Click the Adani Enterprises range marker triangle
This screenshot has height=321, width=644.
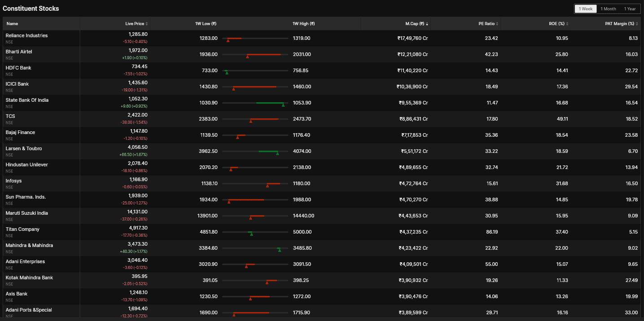pos(246,266)
